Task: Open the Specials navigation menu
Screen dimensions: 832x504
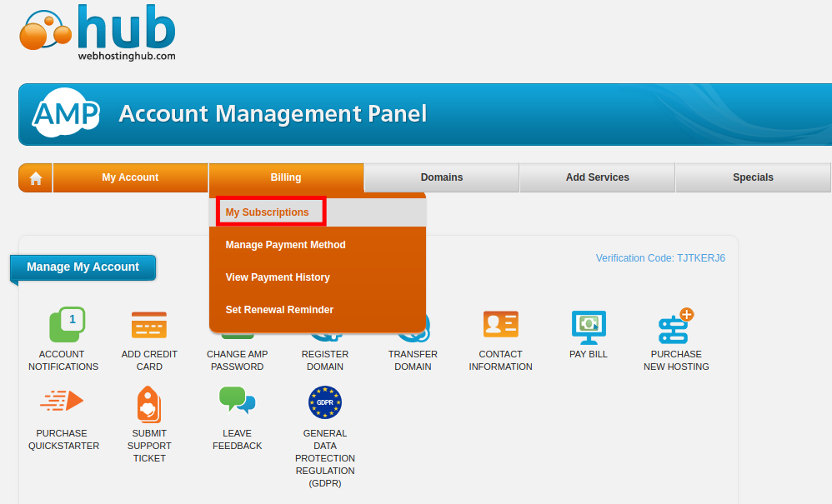Action: point(753,177)
